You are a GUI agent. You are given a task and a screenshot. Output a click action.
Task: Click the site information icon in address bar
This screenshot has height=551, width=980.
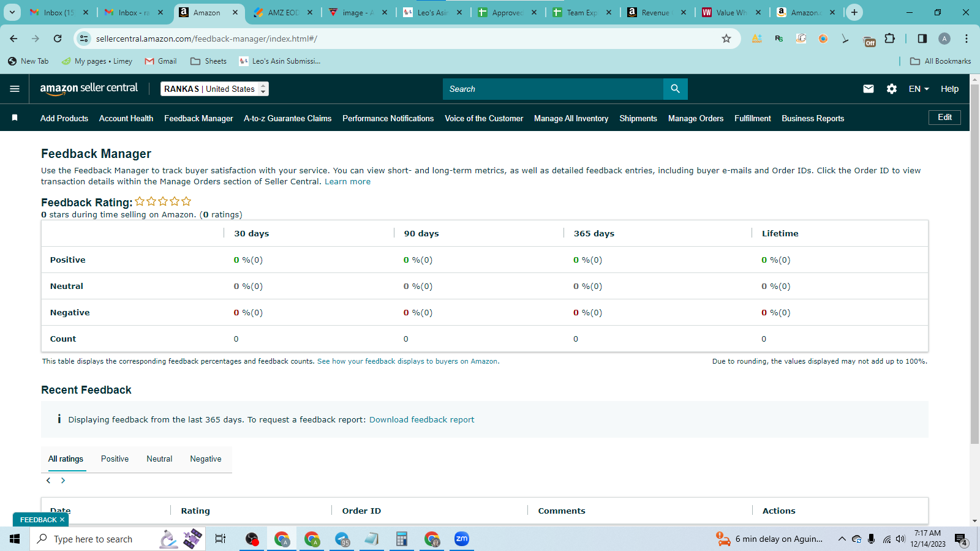(85, 39)
